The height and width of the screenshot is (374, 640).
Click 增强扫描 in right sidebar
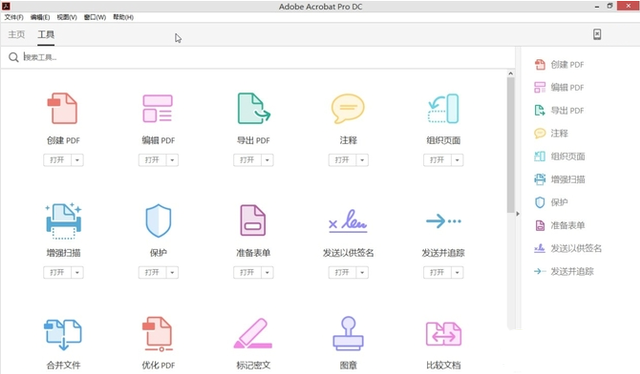click(x=560, y=179)
